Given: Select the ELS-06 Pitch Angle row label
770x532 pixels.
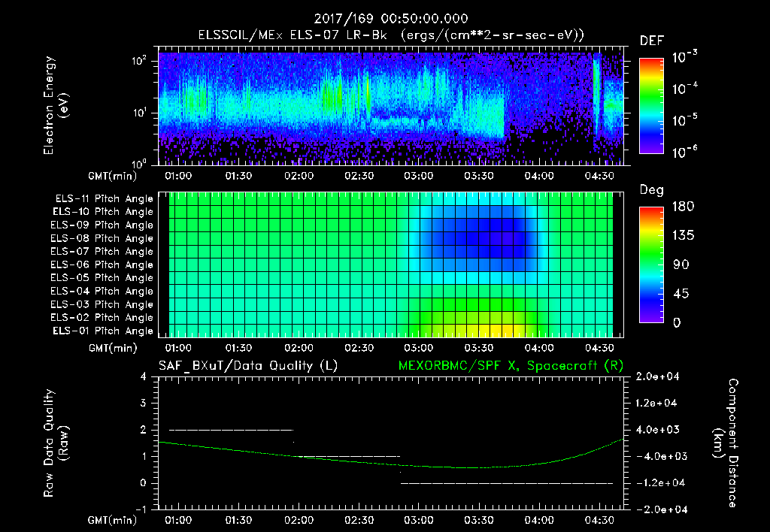Looking at the screenshot, I should (x=102, y=264).
